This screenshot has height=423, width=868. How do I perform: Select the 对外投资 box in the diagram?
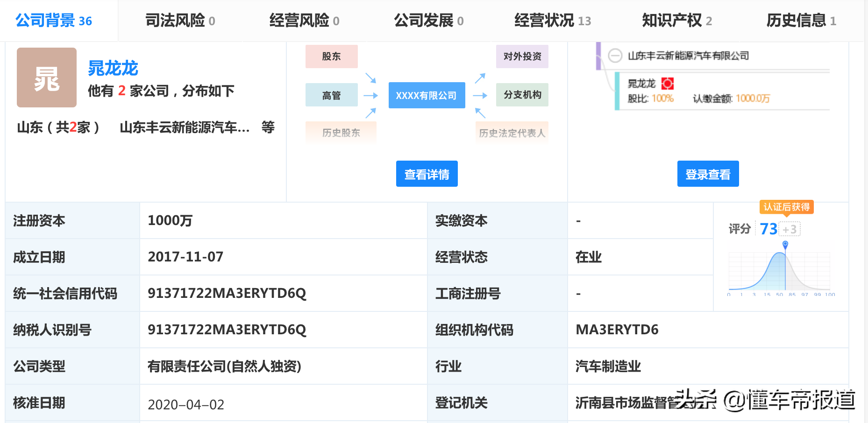(x=522, y=56)
